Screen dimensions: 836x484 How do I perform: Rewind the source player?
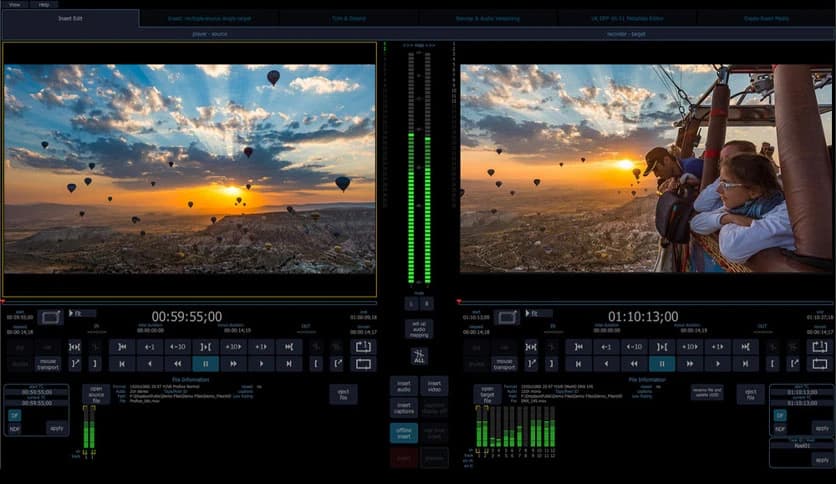178,364
